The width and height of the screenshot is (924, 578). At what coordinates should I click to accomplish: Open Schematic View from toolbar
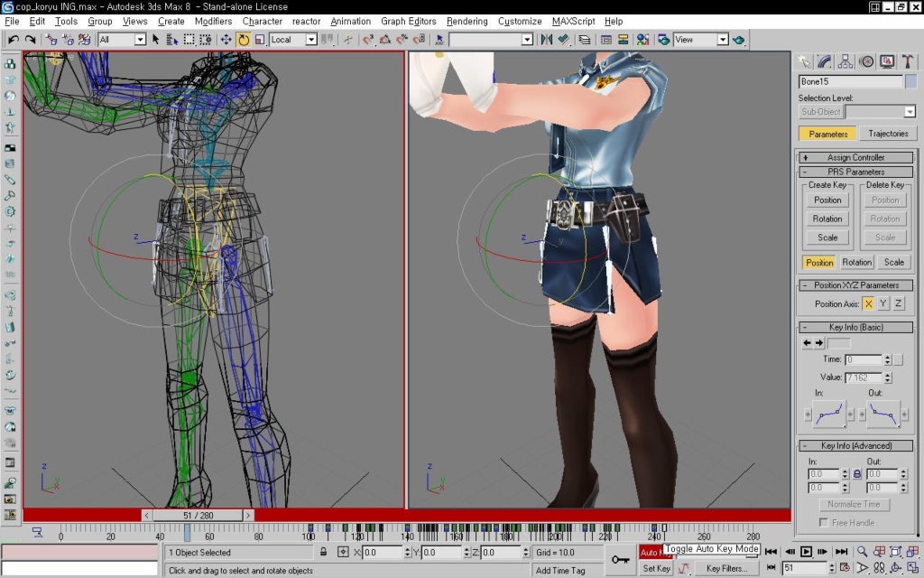click(x=623, y=40)
